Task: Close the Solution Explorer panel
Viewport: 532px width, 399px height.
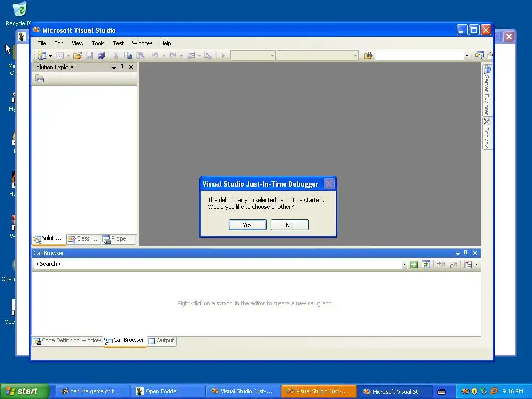Action: 131,67
